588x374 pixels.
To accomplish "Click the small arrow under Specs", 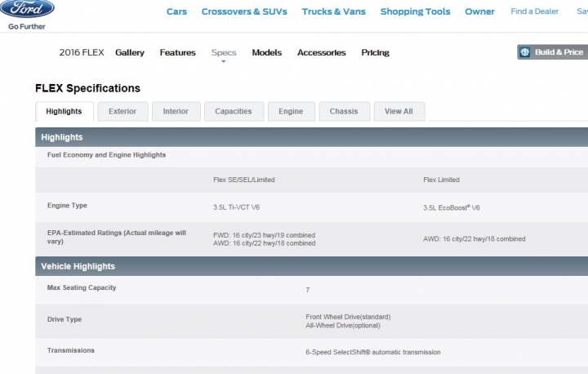I will 224,61.
